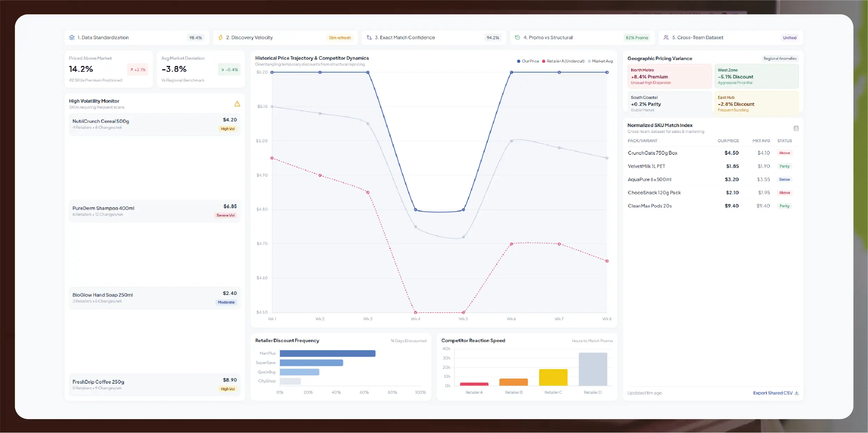Click the Regional Anomalies badge
868x433 pixels.
tap(780, 58)
